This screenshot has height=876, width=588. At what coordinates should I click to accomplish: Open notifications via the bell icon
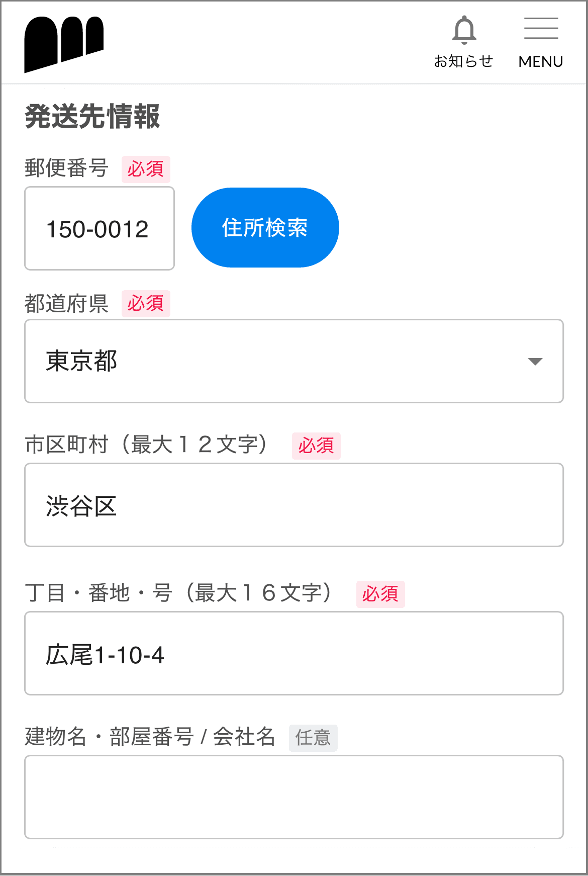[464, 30]
